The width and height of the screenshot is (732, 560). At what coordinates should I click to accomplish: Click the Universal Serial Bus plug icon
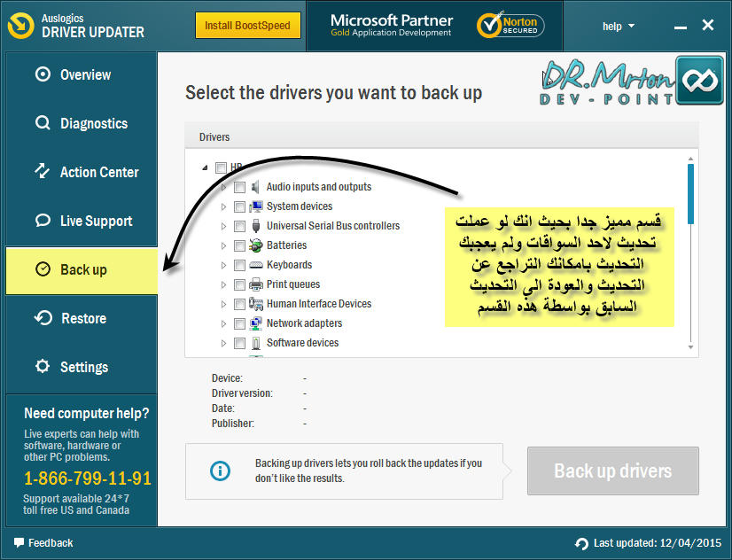point(256,226)
